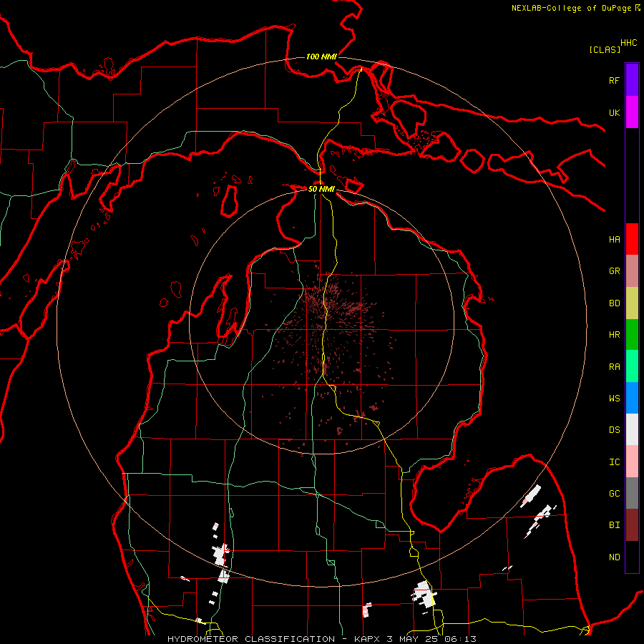Click the GC legend label
This screenshot has width=644, height=644.
tap(614, 494)
